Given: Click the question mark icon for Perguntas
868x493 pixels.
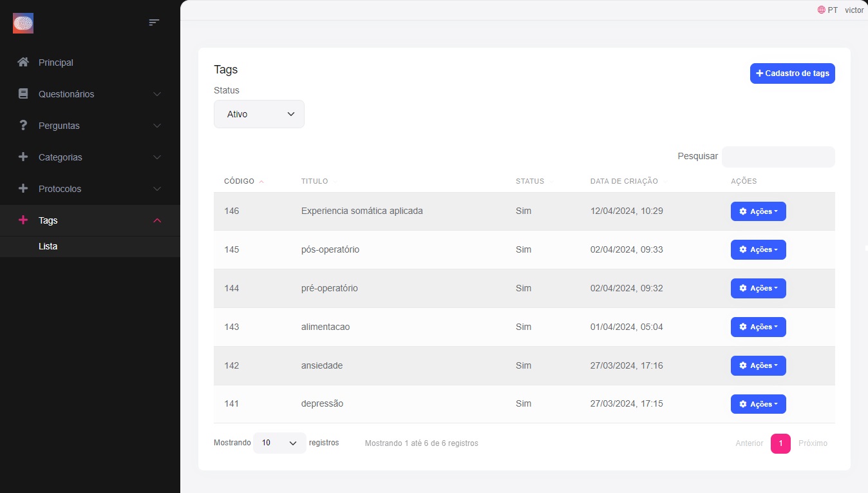Looking at the screenshot, I should [23, 126].
